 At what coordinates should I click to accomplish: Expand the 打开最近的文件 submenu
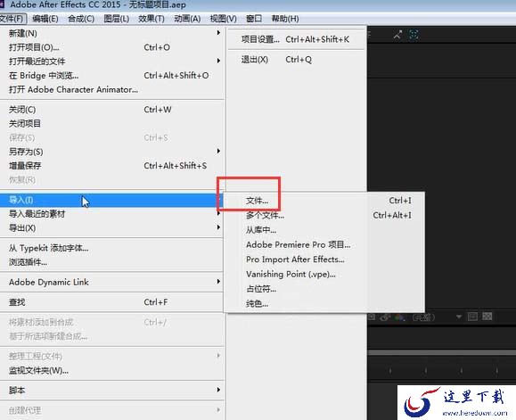click(x=112, y=62)
